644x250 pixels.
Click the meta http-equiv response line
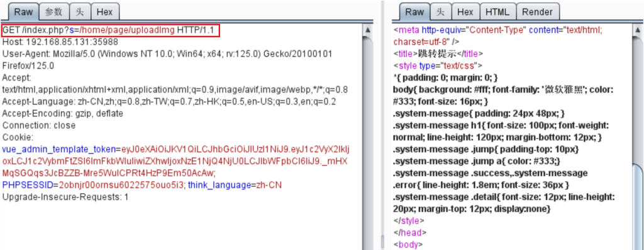click(497, 30)
